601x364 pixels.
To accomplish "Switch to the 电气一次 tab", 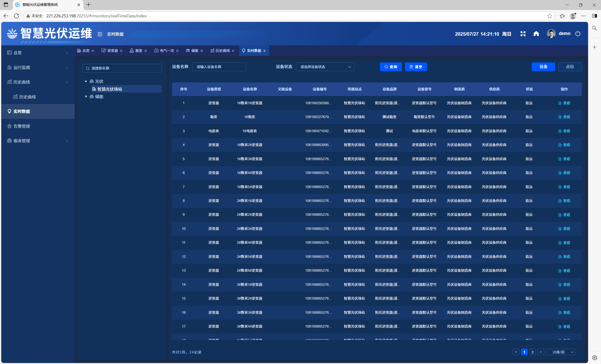I will tap(167, 51).
